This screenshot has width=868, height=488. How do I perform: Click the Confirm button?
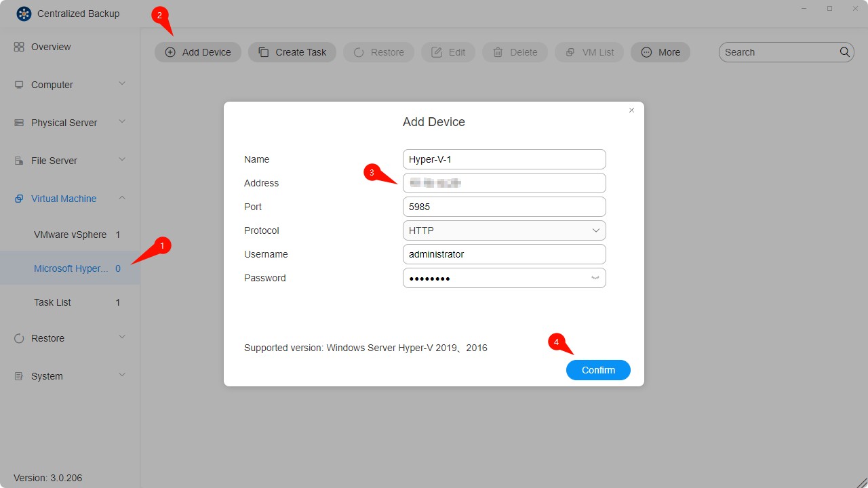[x=597, y=370]
